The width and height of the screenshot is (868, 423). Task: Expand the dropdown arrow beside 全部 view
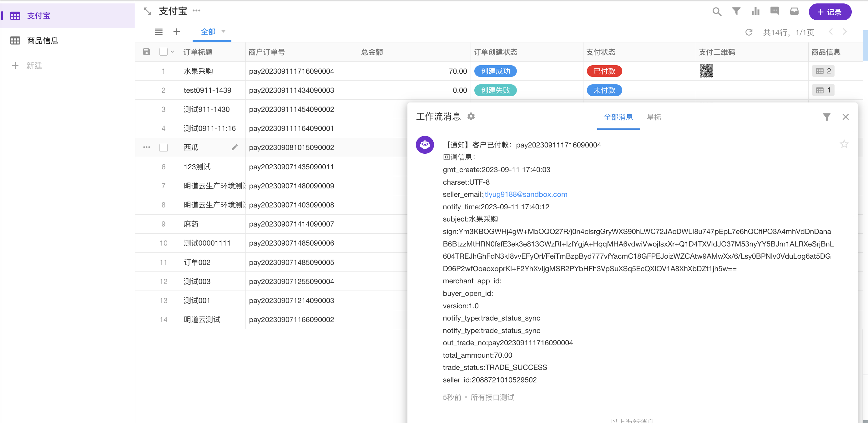tap(223, 31)
